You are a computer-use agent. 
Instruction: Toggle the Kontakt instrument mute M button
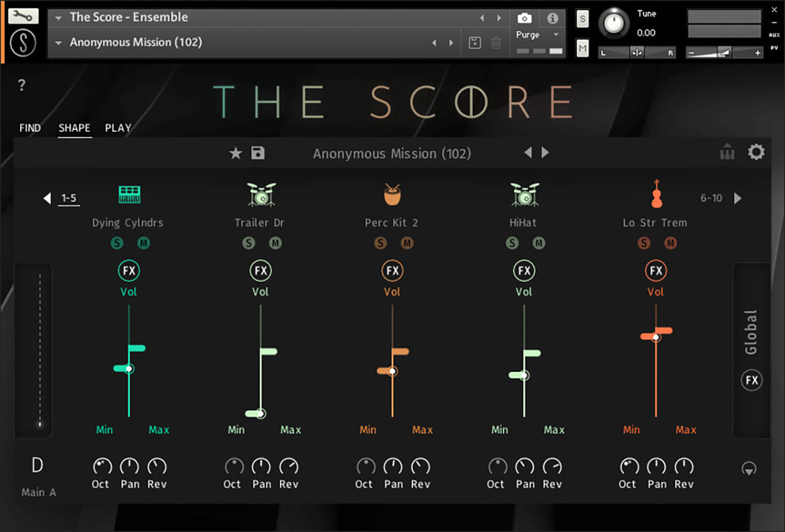pos(582,48)
